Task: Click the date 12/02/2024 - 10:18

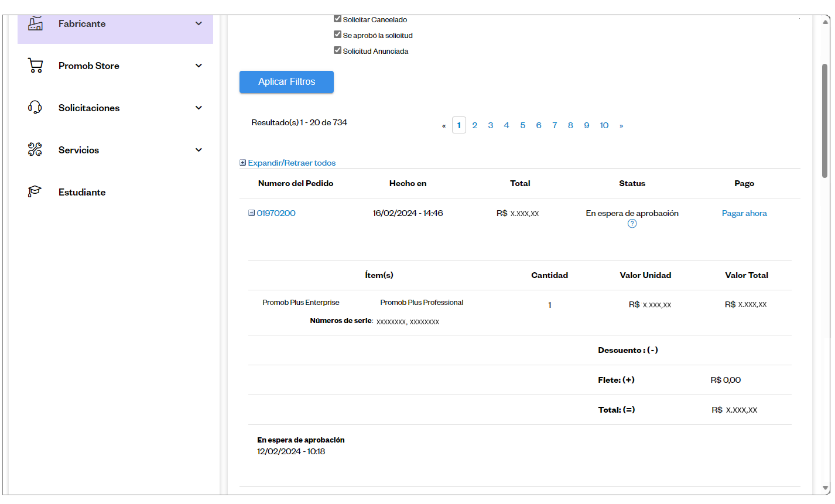Action: (291, 451)
